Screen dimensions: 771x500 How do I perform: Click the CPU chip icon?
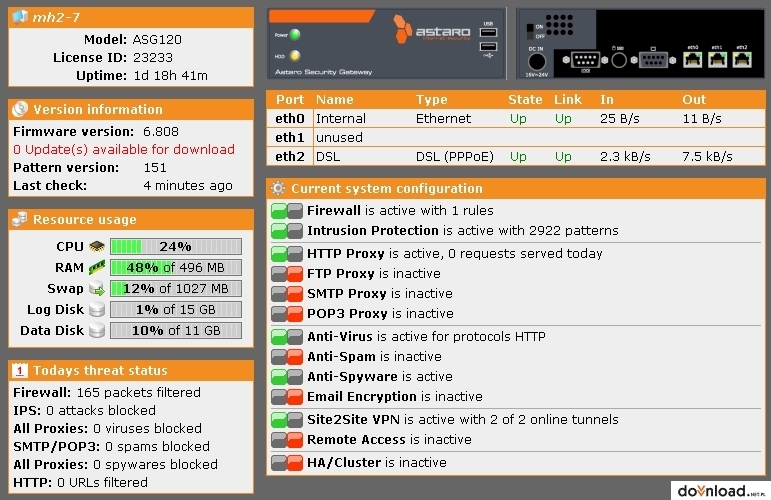(x=97, y=246)
